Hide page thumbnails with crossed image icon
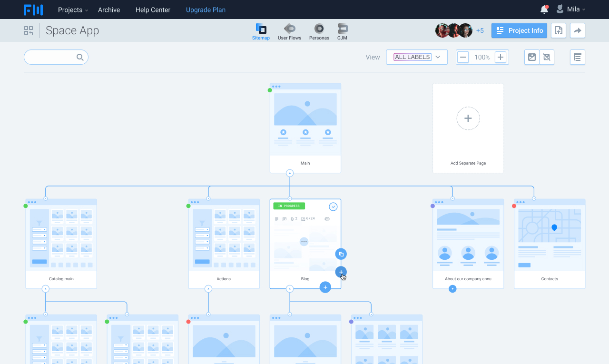The height and width of the screenshot is (364, 609). point(547,57)
